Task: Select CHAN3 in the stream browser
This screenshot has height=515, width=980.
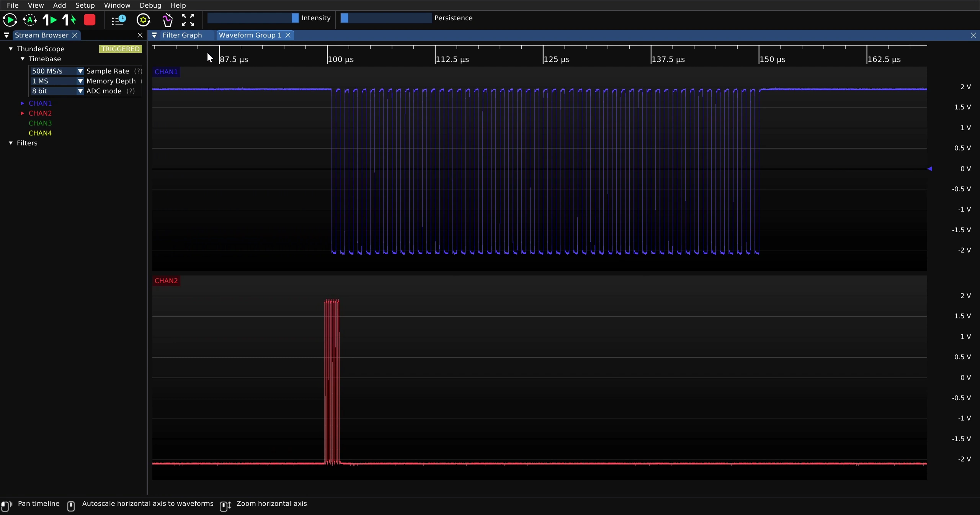Action: coord(40,123)
